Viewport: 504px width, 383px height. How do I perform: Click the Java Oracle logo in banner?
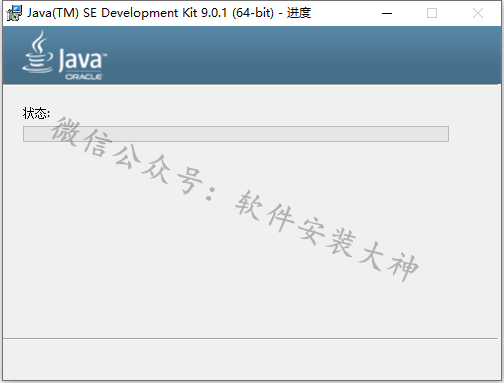click(65, 55)
